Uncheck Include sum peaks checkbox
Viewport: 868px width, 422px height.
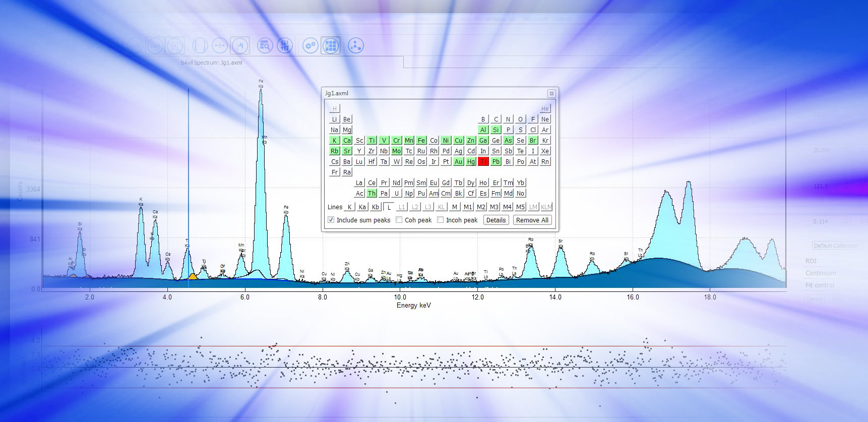331,220
